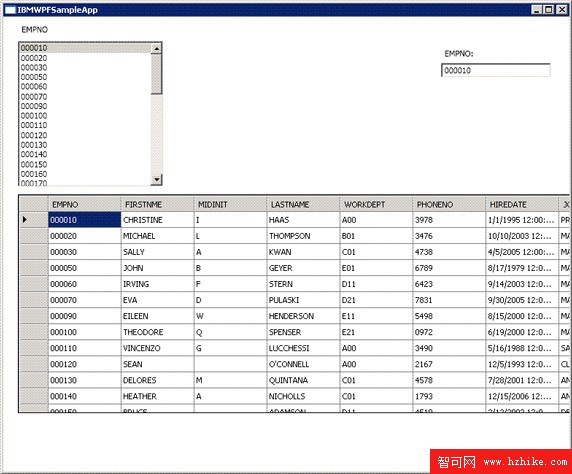
Task: Select 000120 in the EMPNO listbox
Action: coord(85,135)
